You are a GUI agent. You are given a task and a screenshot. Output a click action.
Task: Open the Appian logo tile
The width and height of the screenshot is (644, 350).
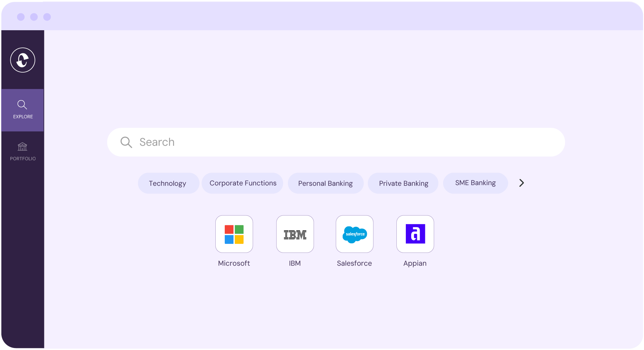click(415, 234)
